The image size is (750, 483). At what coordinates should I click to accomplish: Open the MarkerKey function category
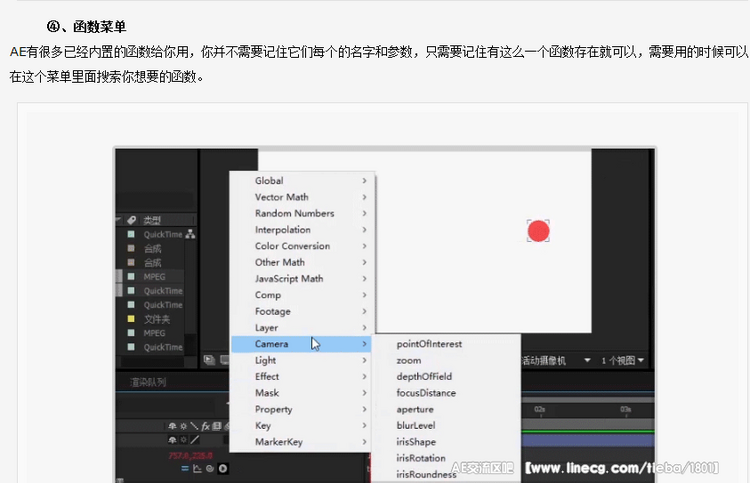(302, 442)
